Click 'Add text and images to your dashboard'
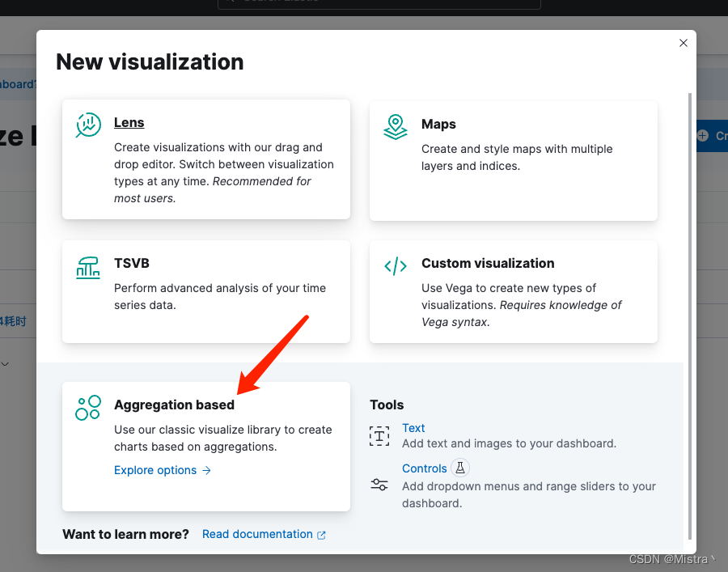 click(x=509, y=443)
